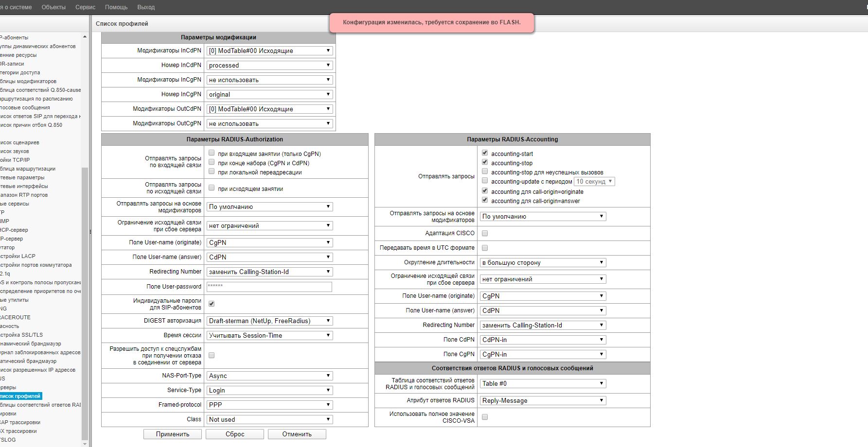Open Service-Type dropdown
868x447 pixels.
[x=269, y=390]
